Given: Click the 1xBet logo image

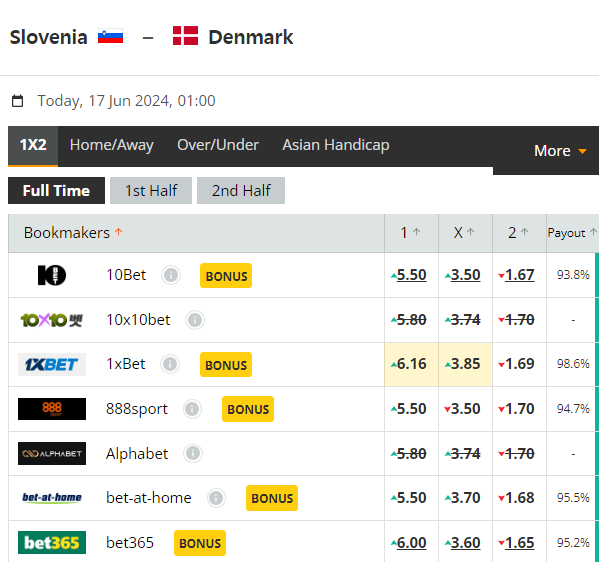Looking at the screenshot, I should (x=52, y=364).
